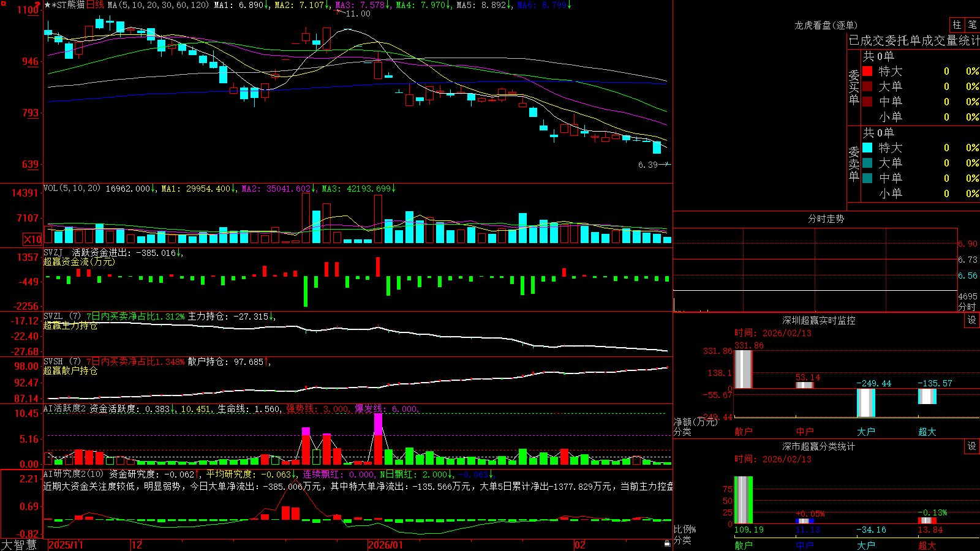Click the 大户 bar showing -249.44
Image resolution: width=980 pixels, height=551 pixels.
866,403
